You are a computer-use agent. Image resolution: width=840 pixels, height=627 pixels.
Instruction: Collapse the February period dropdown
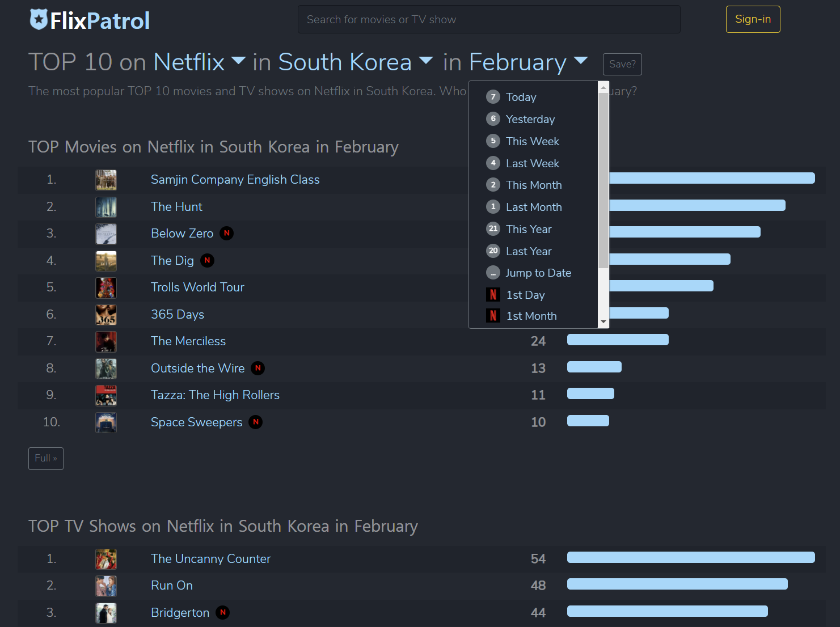tap(529, 62)
